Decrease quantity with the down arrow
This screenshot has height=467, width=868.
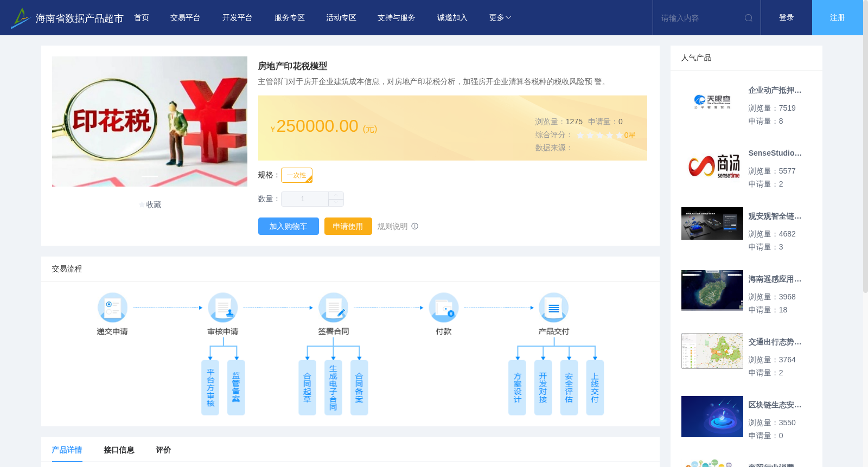click(336, 203)
